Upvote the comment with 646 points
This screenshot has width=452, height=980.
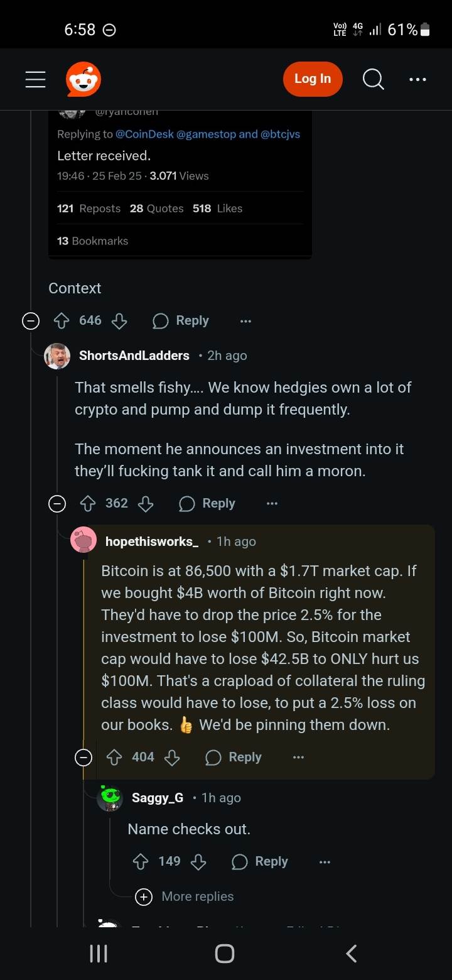tap(62, 321)
